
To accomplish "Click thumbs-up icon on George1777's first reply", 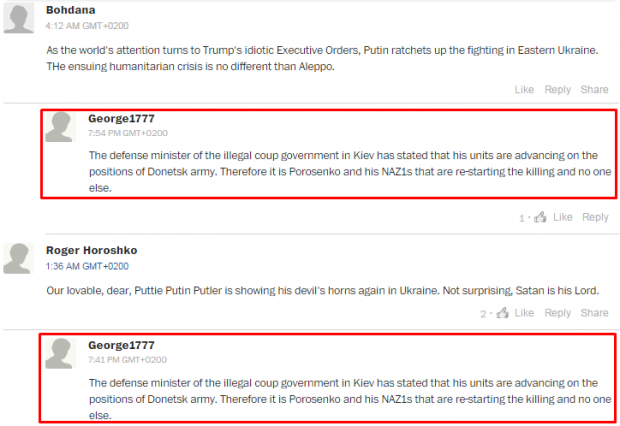I will 540,217.
